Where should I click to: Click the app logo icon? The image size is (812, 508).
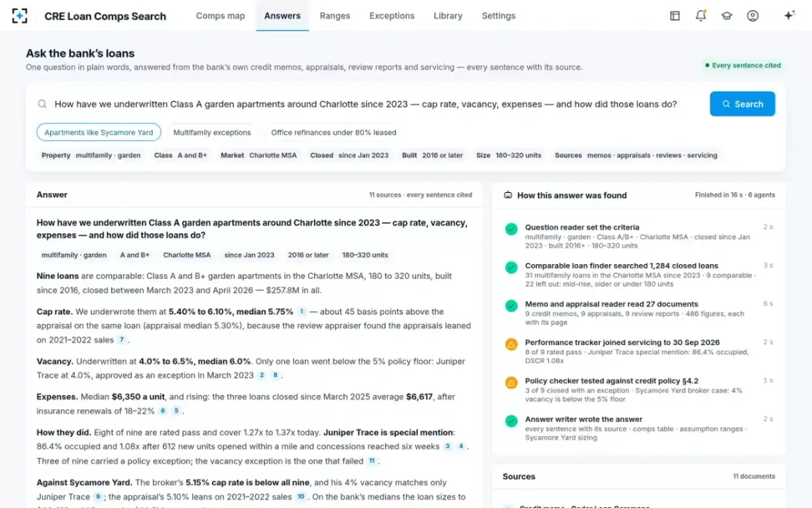click(x=20, y=16)
